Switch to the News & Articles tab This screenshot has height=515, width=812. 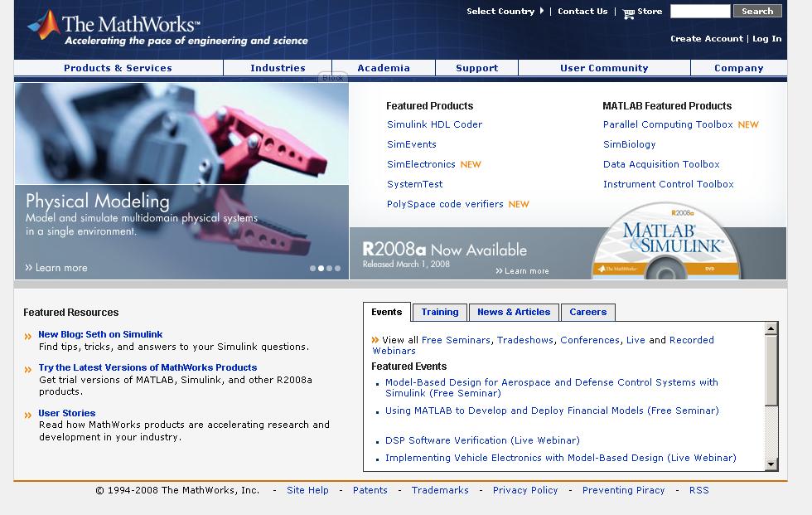(514, 312)
